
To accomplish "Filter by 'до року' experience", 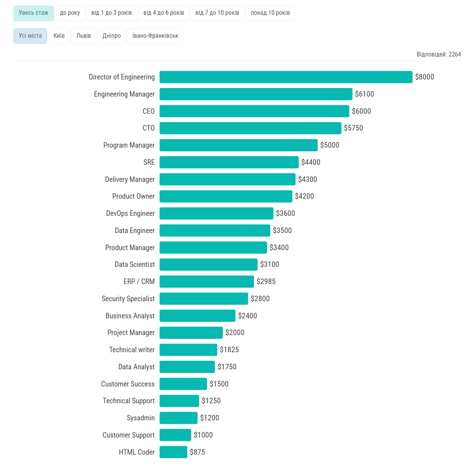I will click(70, 13).
